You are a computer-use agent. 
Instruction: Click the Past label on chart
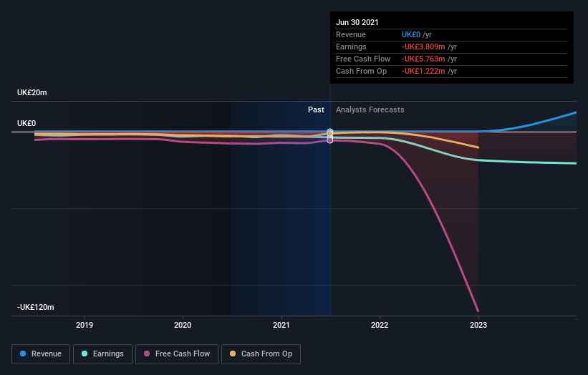[316, 109]
